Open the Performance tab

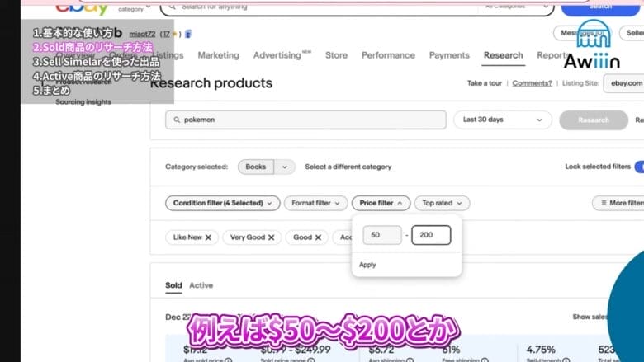point(388,55)
